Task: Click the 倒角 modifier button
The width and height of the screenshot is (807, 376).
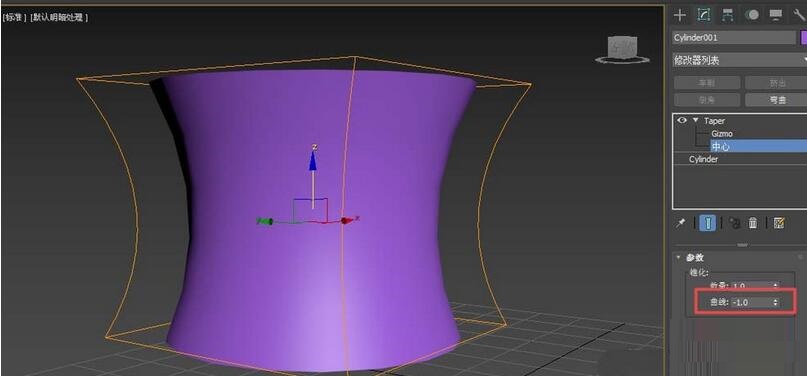Action: [x=707, y=100]
